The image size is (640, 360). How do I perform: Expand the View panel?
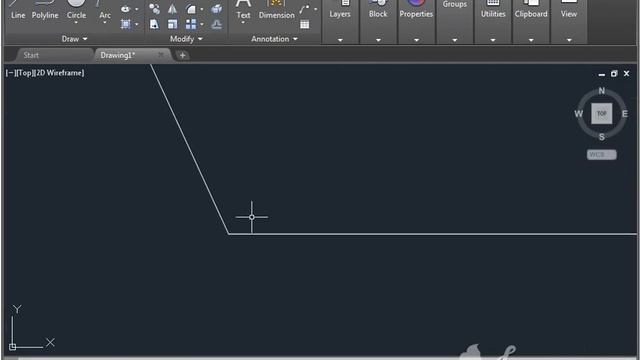(569, 40)
